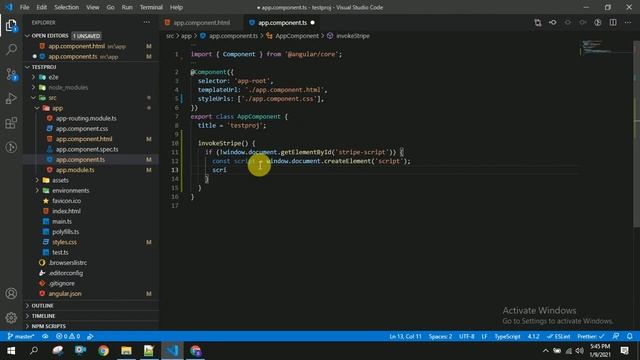Expand the Outline panel

[91, 306]
